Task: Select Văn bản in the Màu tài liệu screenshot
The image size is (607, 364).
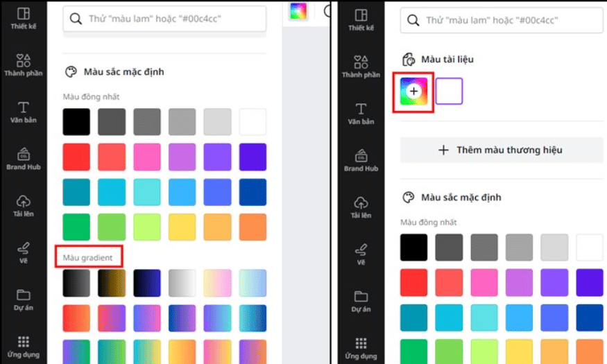Action: click(x=361, y=114)
